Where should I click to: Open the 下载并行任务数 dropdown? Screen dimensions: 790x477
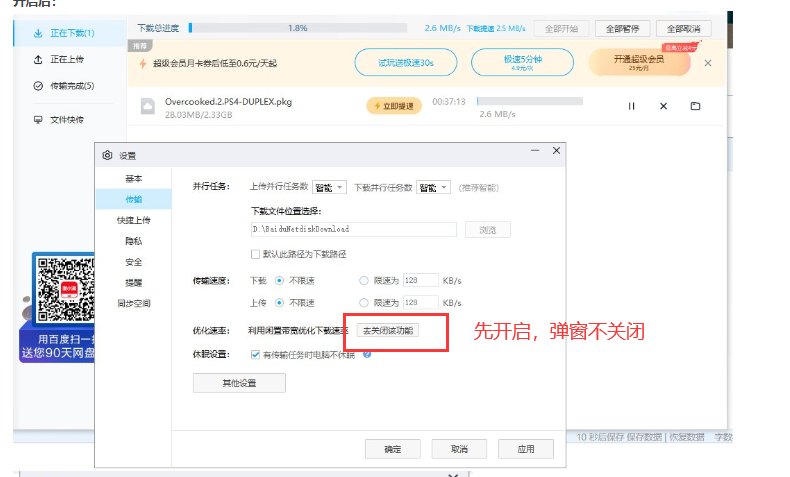point(433,187)
